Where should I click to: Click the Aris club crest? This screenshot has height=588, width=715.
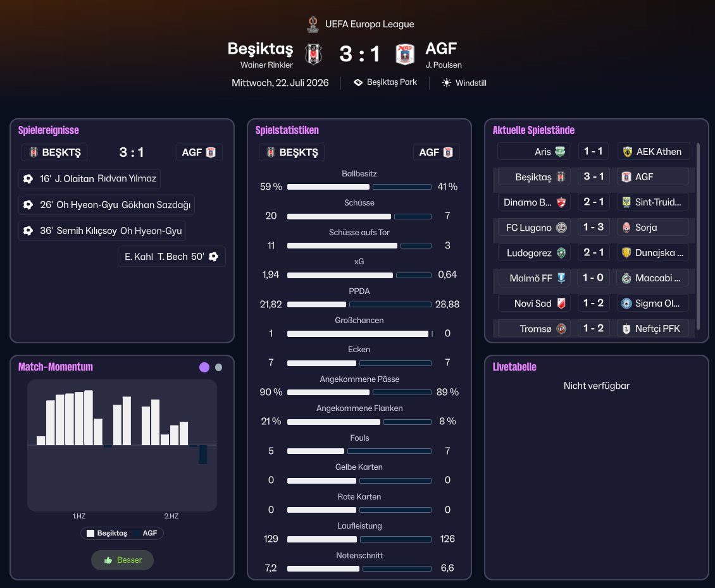coord(561,152)
